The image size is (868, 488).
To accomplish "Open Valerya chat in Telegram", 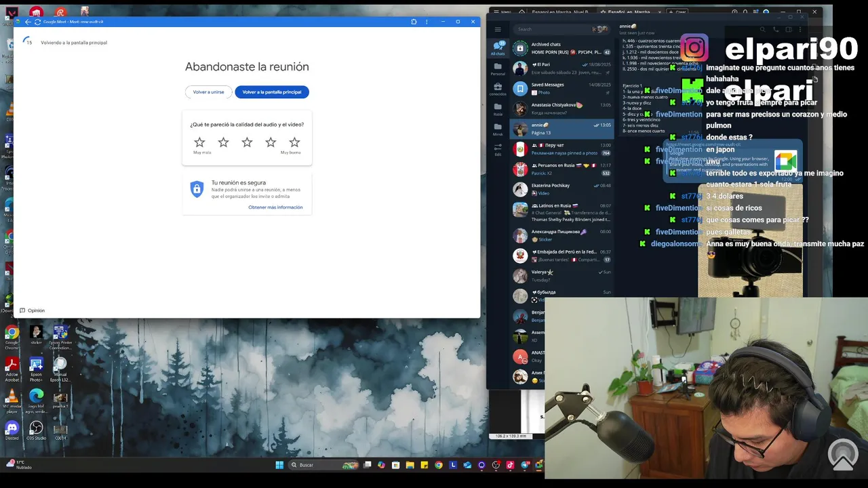I will (561, 276).
